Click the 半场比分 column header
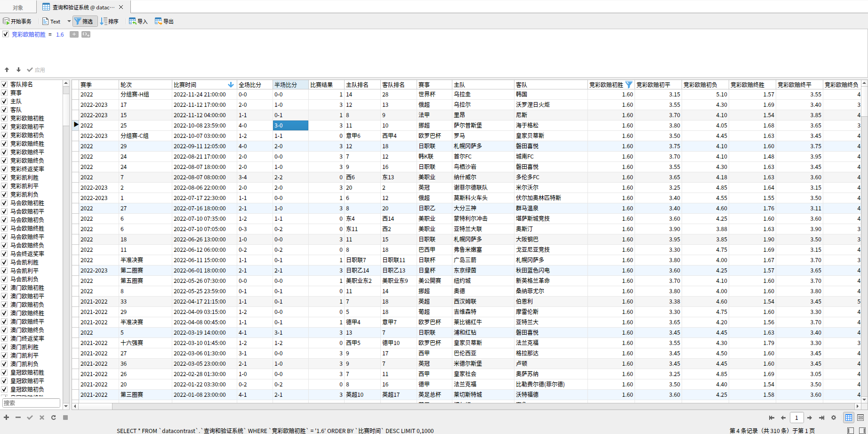 290,85
